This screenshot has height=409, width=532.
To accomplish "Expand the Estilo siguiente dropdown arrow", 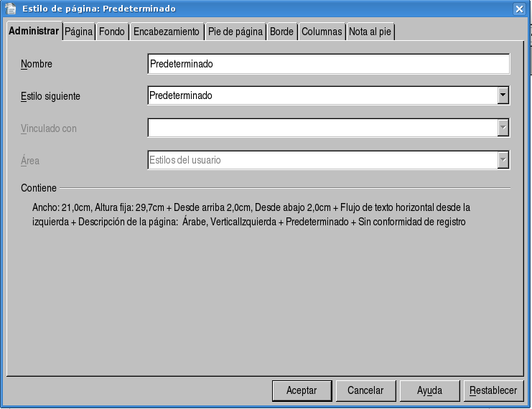I will [x=503, y=95].
